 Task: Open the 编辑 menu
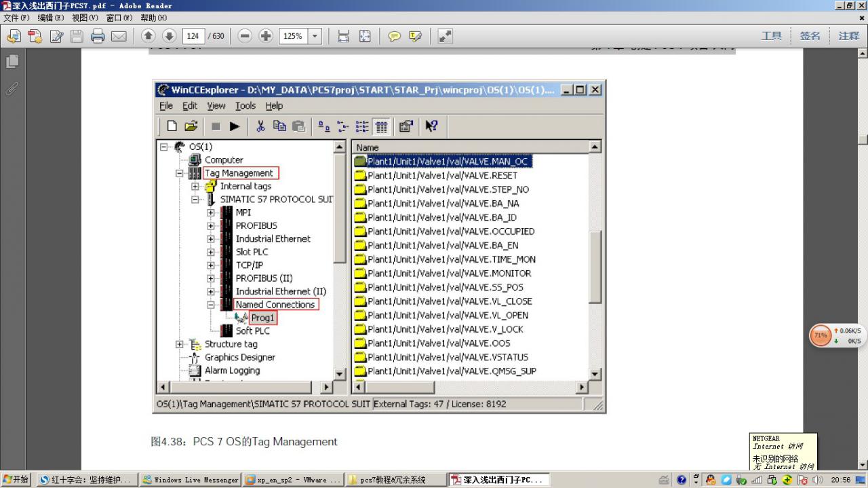(x=52, y=18)
